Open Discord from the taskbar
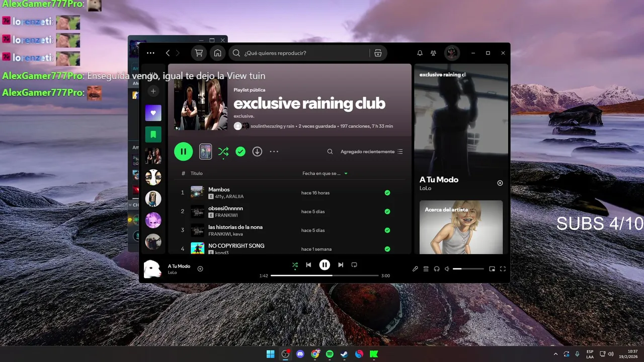 point(300,354)
